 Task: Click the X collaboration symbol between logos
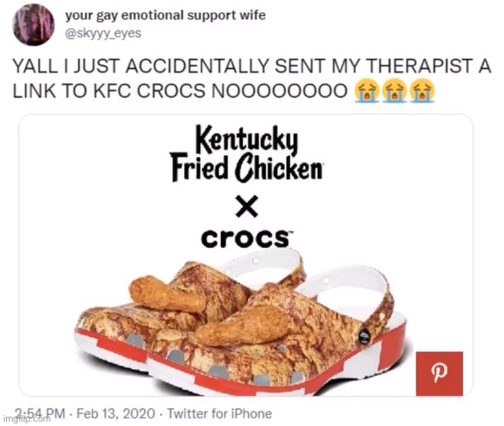pos(246,207)
